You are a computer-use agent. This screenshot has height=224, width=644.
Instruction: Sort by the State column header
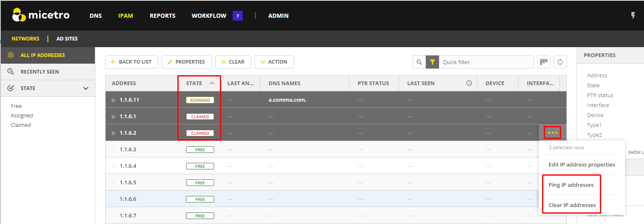tap(194, 83)
